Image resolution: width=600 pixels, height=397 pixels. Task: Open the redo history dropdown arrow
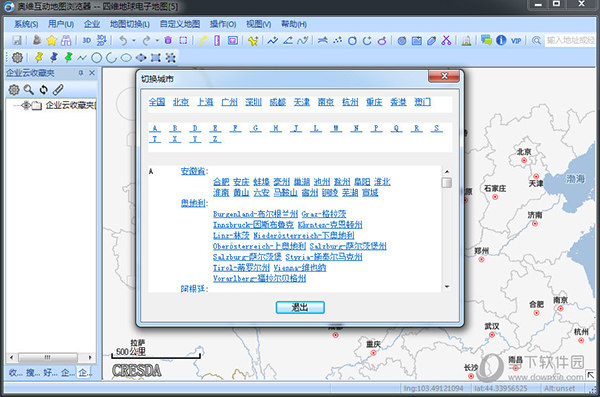click(x=157, y=40)
